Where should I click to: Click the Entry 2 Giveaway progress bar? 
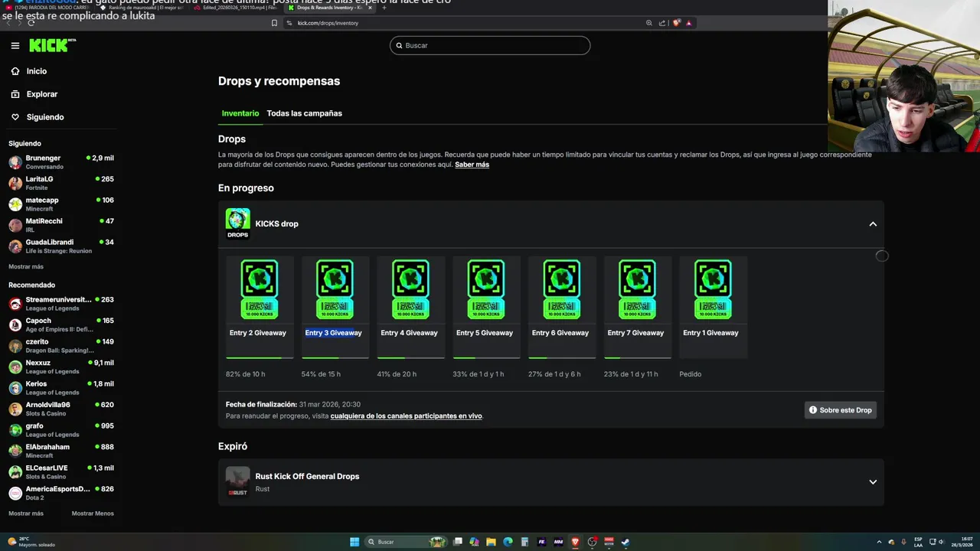click(260, 357)
